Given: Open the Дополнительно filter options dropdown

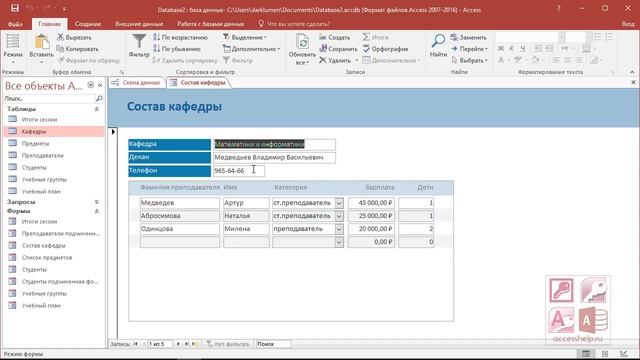Looking at the screenshot, I should [251, 49].
